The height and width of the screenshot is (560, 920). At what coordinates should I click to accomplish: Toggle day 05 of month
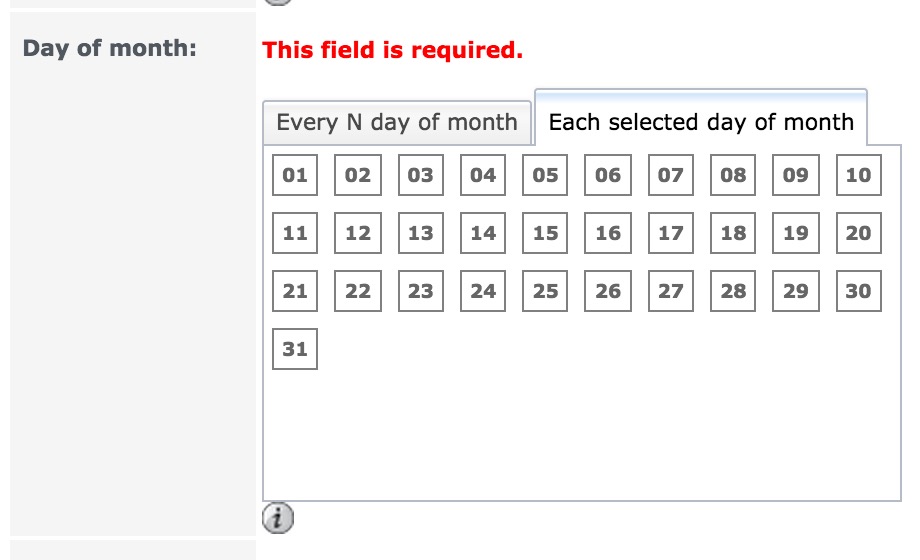[x=545, y=175]
